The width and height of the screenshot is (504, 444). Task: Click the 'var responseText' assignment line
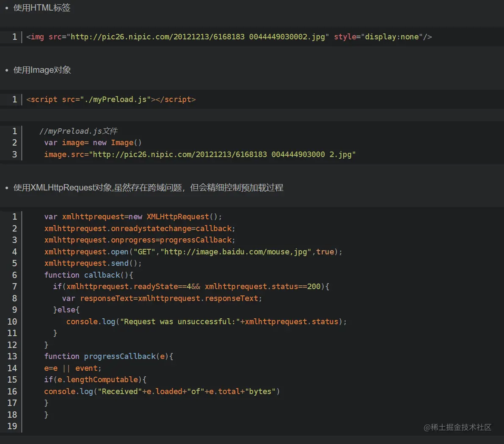tap(162, 298)
